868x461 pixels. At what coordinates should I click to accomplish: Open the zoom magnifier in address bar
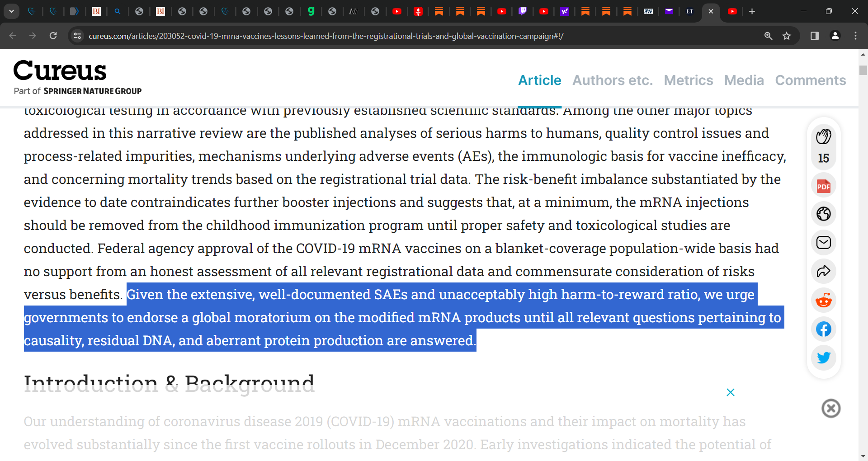pyautogui.click(x=768, y=36)
